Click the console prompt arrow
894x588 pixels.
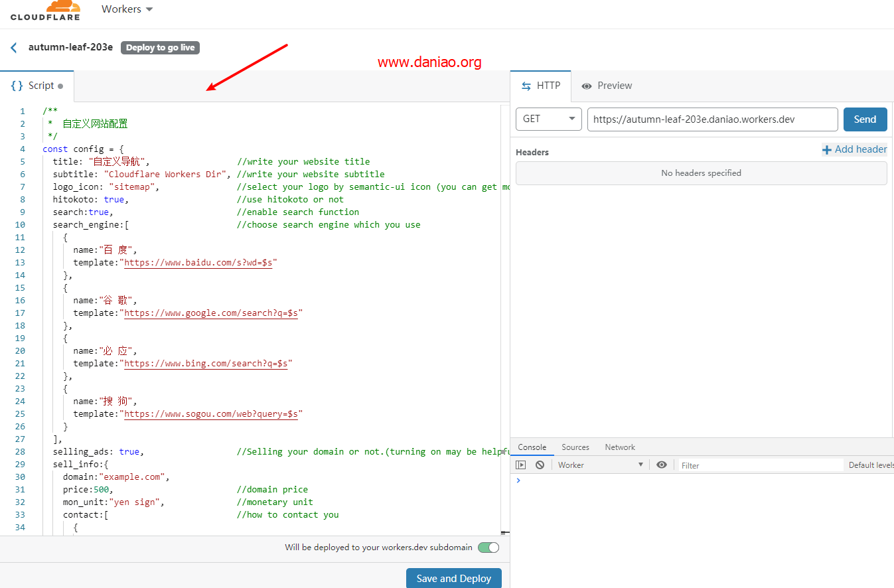coord(518,480)
